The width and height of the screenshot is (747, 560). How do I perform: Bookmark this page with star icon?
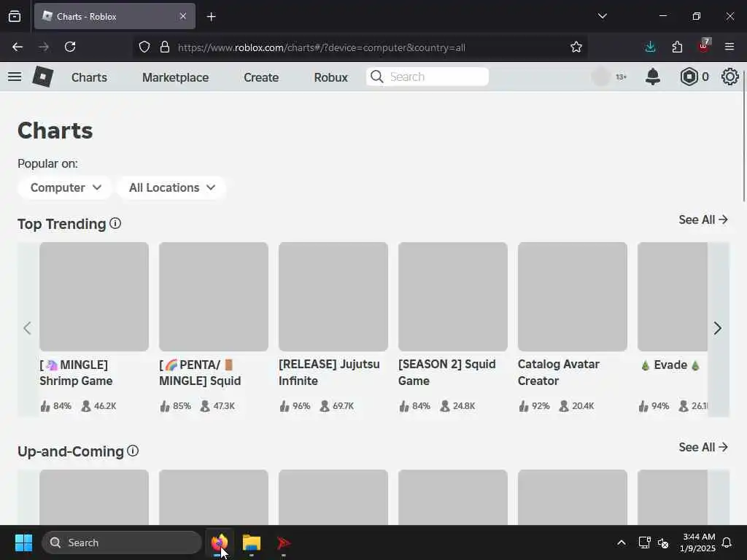pyautogui.click(x=576, y=47)
